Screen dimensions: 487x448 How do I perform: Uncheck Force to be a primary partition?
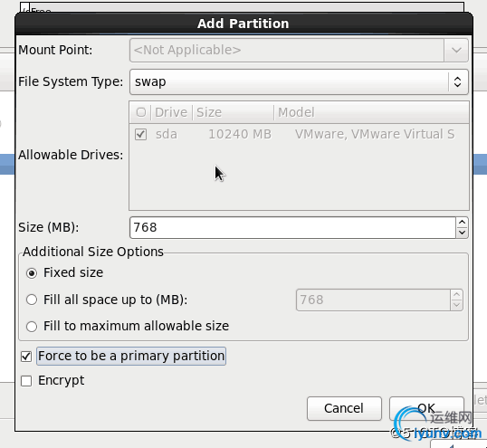(26, 357)
